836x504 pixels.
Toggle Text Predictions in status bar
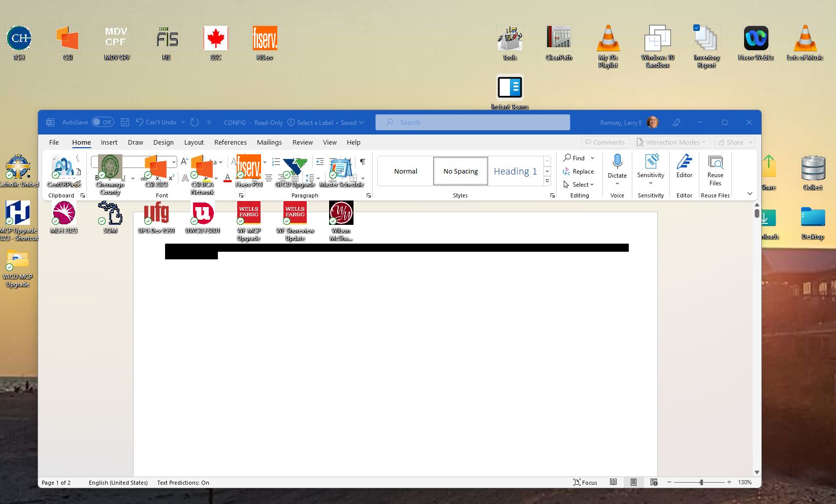183,483
